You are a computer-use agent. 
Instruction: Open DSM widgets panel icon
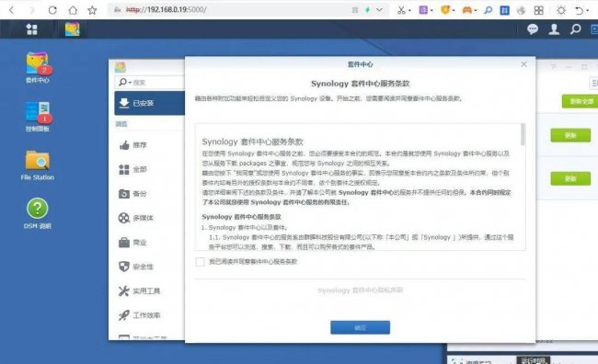593,29
